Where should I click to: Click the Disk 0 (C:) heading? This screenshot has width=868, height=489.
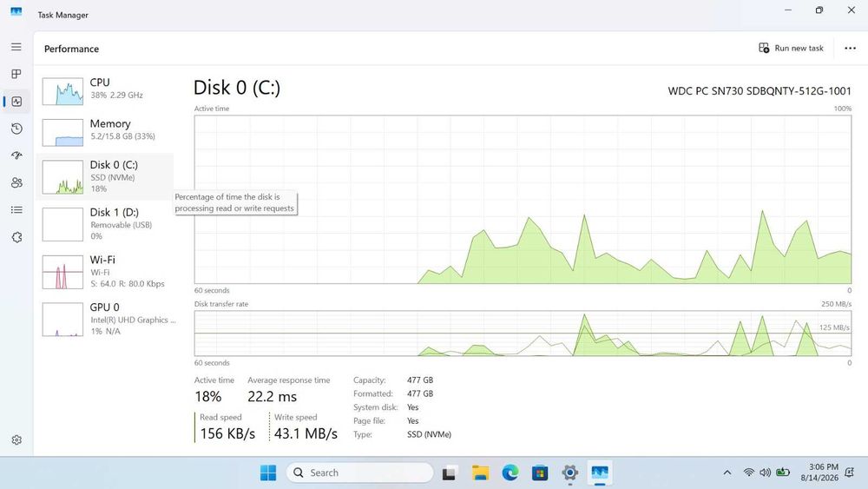[237, 88]
